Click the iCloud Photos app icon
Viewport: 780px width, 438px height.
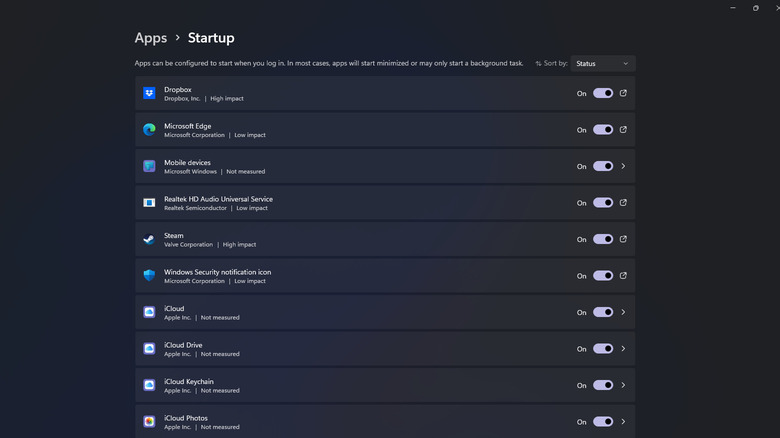coord(149,422)
